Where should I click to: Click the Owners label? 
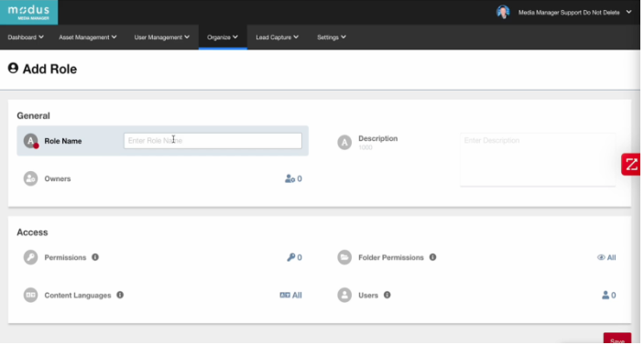coord(58,178)
